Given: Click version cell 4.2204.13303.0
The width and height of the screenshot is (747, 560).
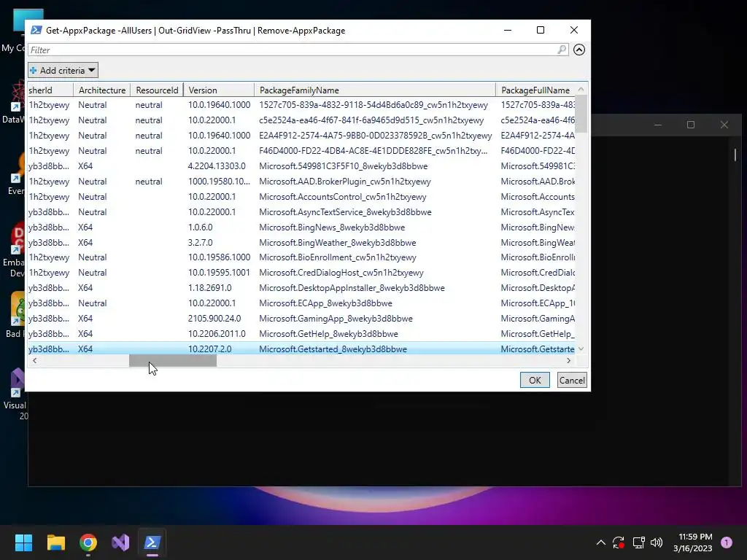Looking at the screenshot, I should click(217, 166).
